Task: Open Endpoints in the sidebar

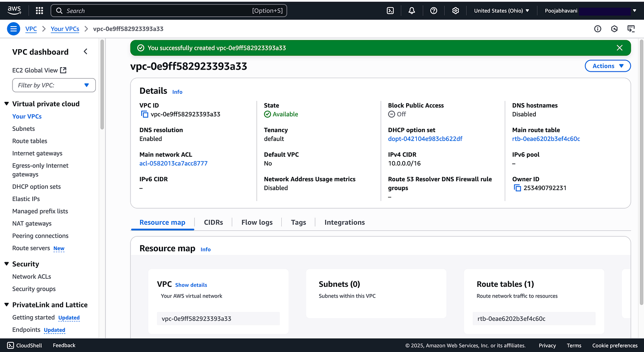Action: pyautogui.click(x=27, y=330)
